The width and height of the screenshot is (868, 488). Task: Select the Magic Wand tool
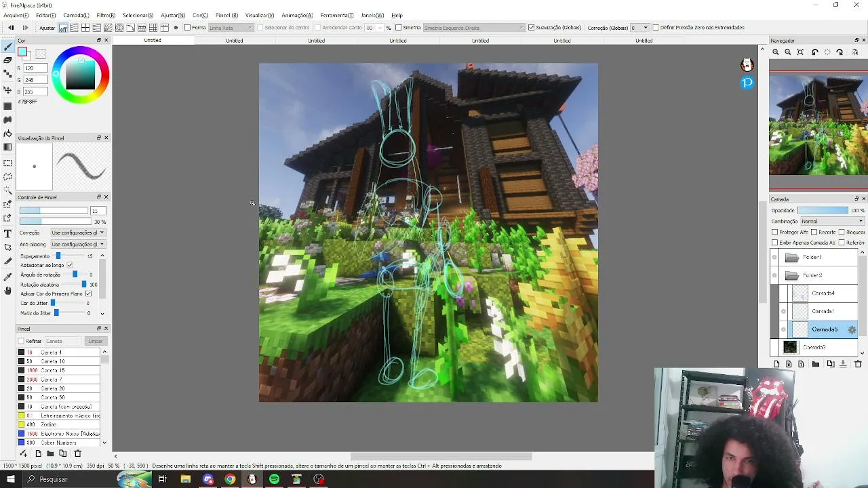[x=7, y=190]
